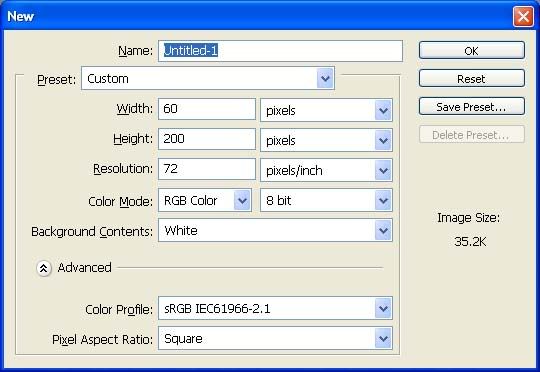Screen dimensions: 540x372
Task: Click the Width field showing 60
Action: pos(207,109)
